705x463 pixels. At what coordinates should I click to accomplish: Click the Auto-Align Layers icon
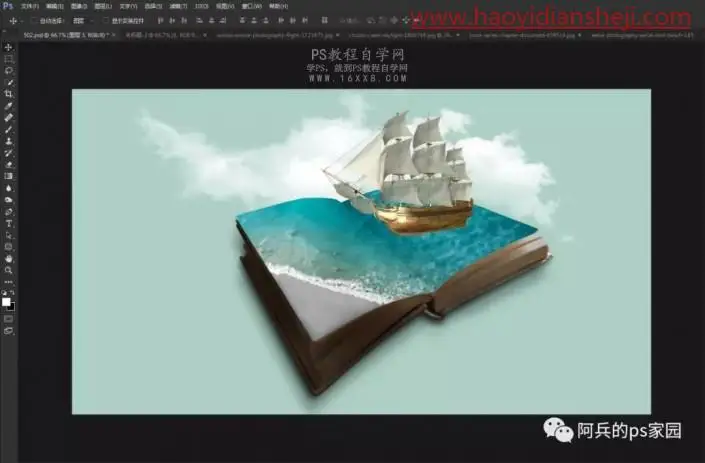point(324,20)
